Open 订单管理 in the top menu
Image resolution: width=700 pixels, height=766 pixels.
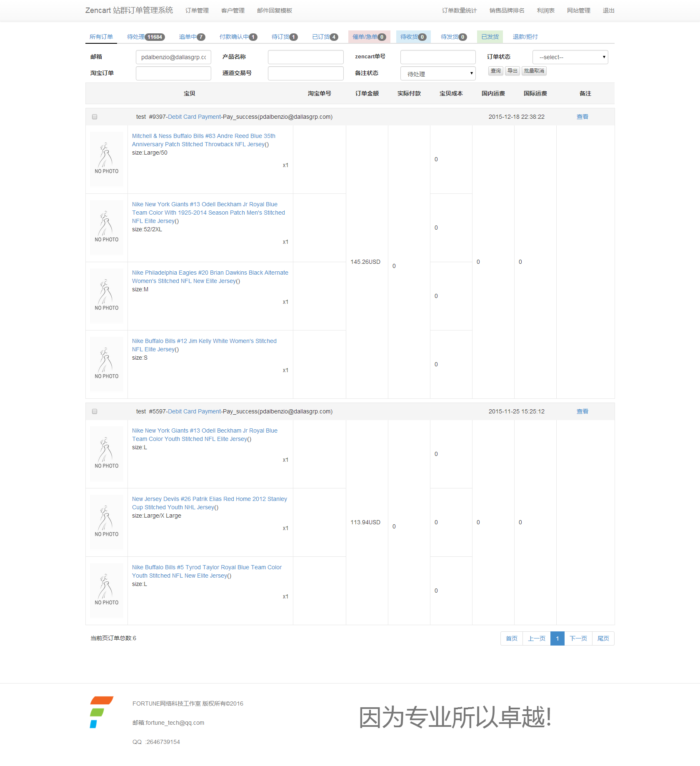pos(196,10)
